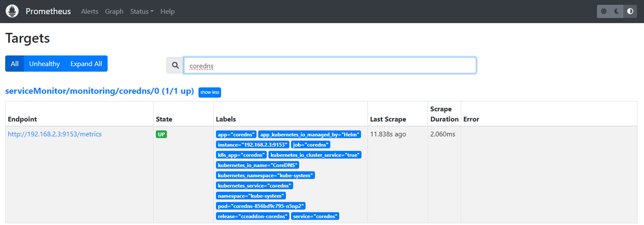Click the job="coredns" label badge
This screenshot has width=644, height=225.
coord(310,145)
